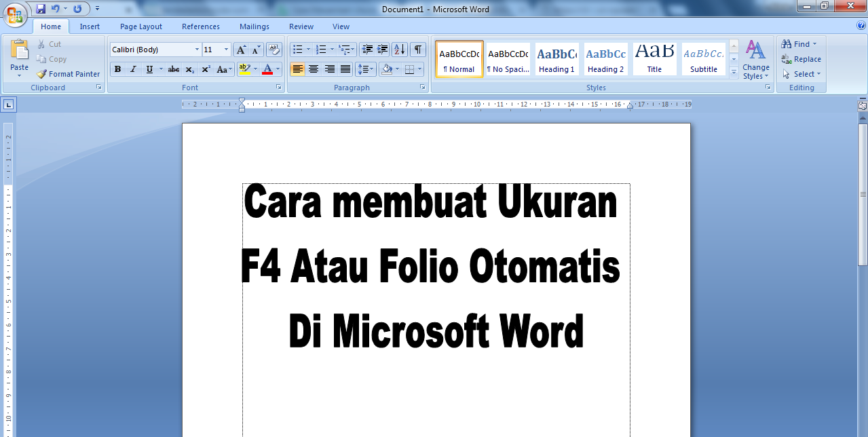
Task: Apply yellow text highlight color
Action: tap(245, 69)
